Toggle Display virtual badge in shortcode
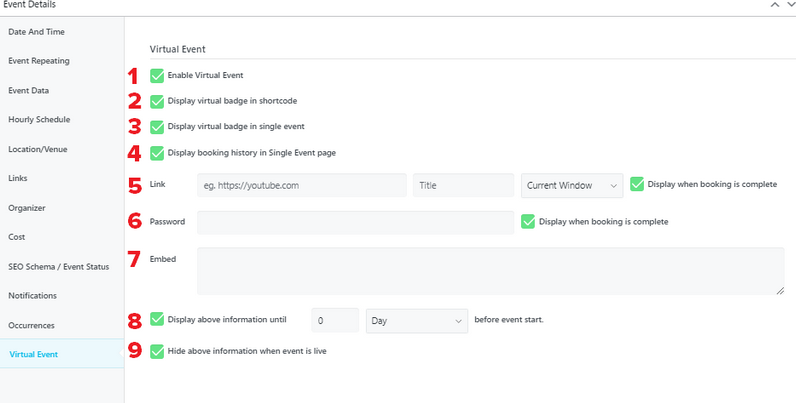796x403 pixels. [x=157, y=101]
